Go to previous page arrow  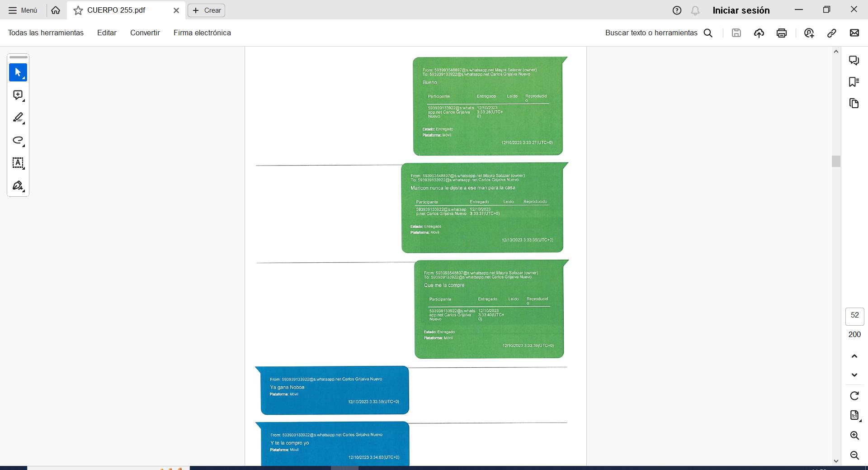tap(854, 356)
